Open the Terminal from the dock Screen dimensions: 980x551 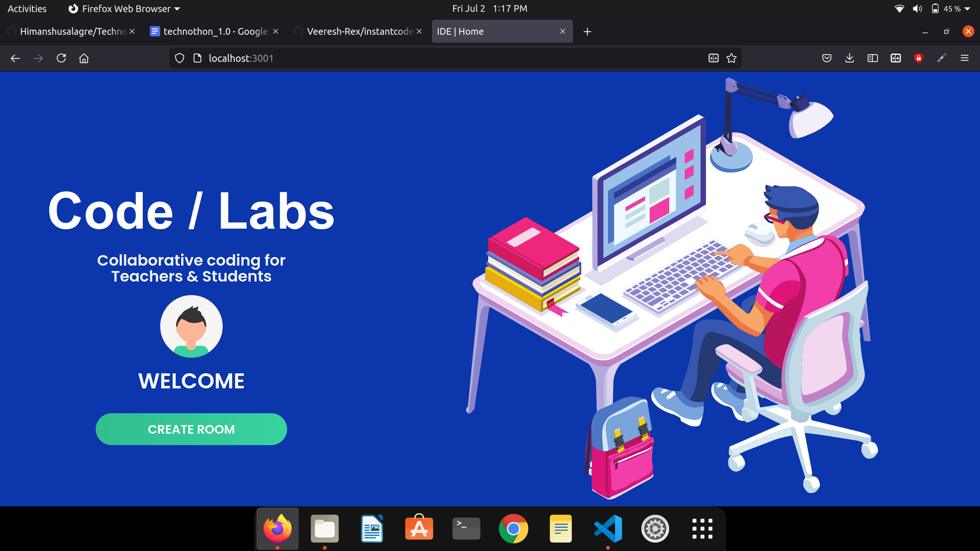[466, 528]
